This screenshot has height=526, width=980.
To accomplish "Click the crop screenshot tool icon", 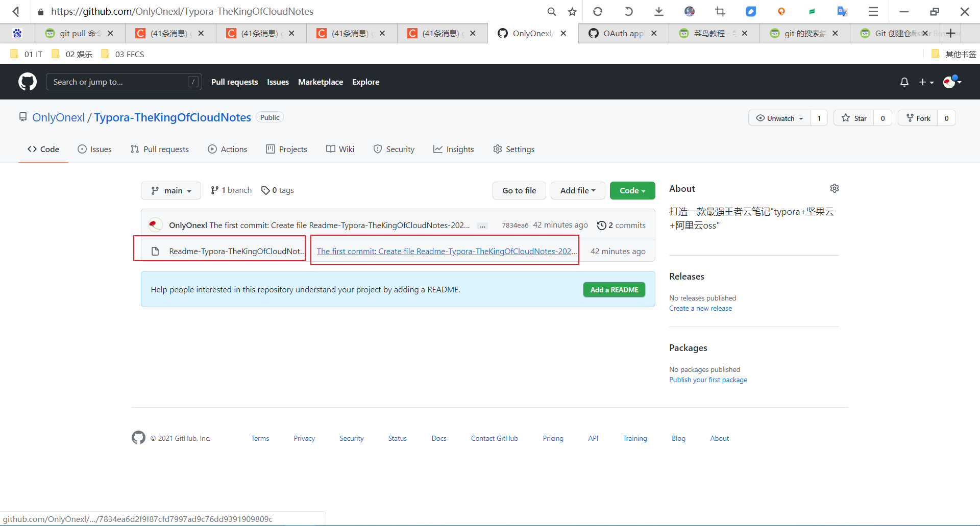I will point(720,11).
